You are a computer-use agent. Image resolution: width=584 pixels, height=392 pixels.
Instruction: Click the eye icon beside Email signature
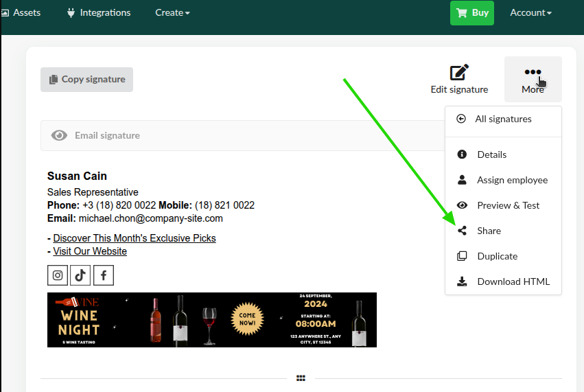(x=60, y=136)
